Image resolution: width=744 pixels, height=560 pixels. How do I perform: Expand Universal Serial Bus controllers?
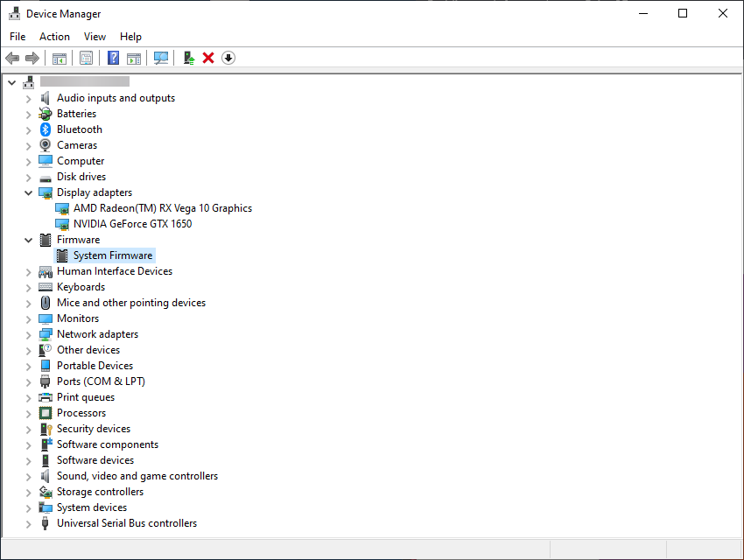pos(29,523)
